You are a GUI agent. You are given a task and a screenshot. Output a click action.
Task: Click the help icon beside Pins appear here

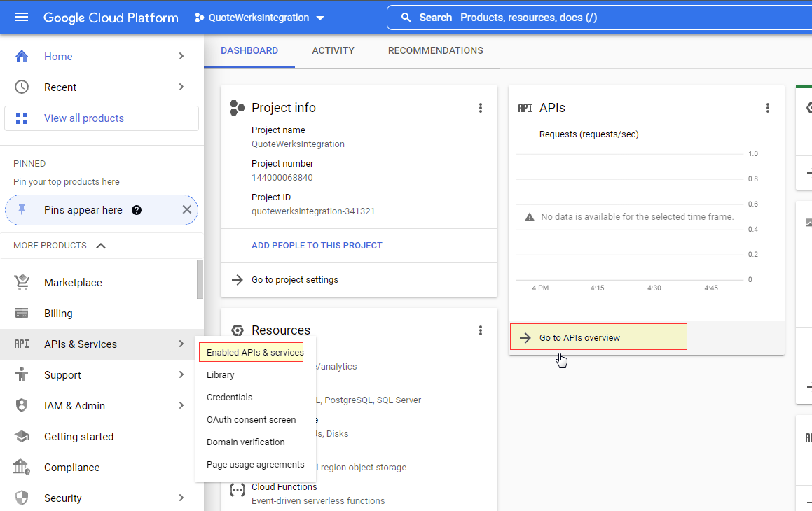137,210
